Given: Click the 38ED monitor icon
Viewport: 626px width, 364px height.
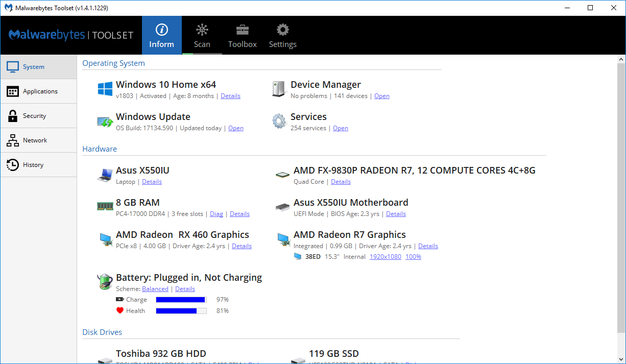Looking at the screenshot, I should pos(298,257).
